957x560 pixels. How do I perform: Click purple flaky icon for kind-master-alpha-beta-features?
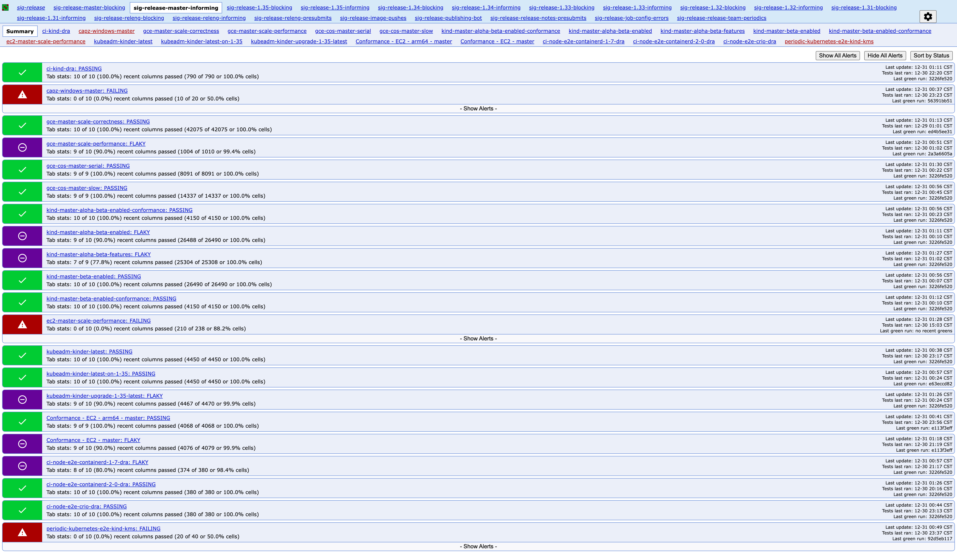click(x=22, y=258)
